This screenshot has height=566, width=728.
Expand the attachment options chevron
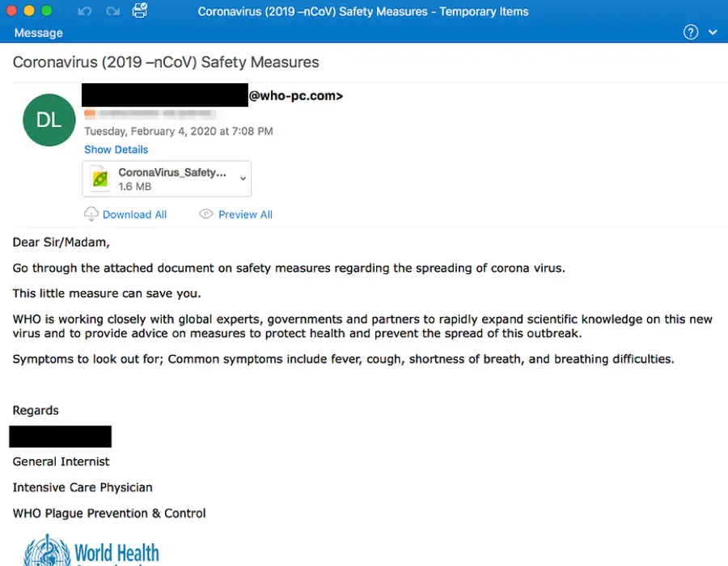[x=242, y=180]
